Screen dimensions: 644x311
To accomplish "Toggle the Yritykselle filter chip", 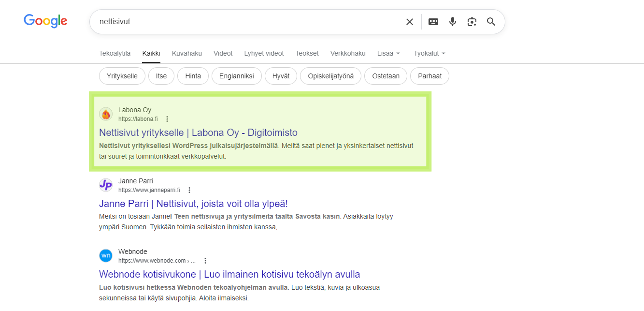I will [x=122, y=76].
